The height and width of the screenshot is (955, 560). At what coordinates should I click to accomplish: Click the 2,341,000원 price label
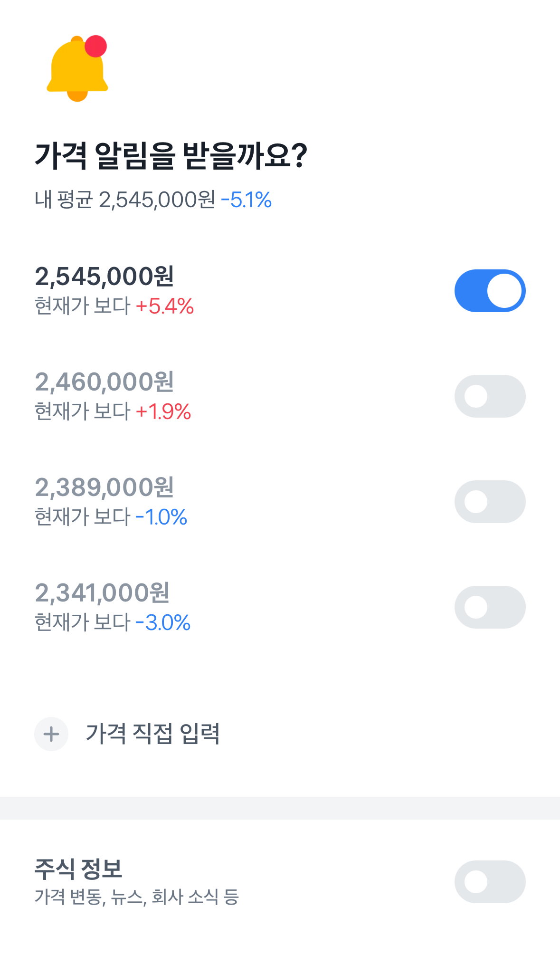tap(103, 593)
